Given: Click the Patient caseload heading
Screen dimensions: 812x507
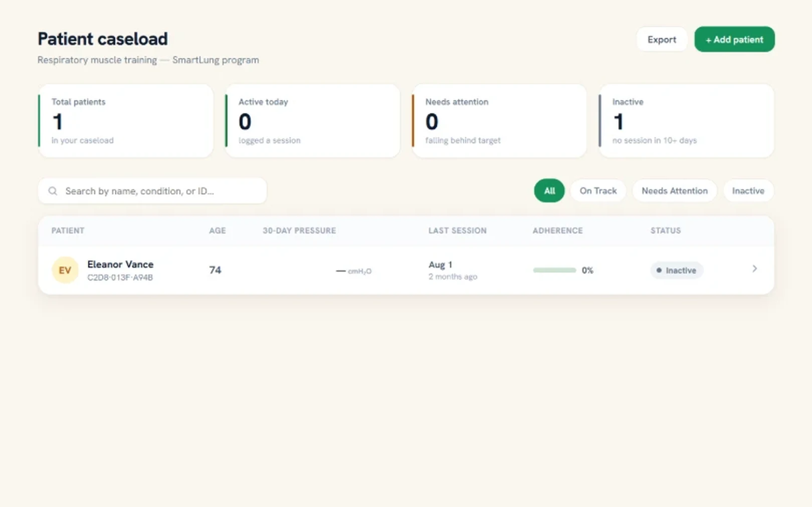Looking at the screenshot, I should [x=103, y=39].
